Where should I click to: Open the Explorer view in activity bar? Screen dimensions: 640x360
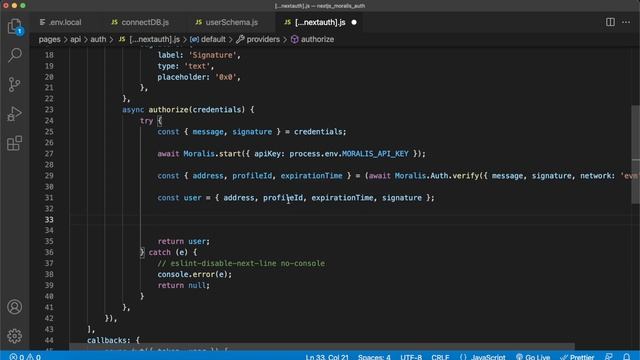click(x=15, y=26)
